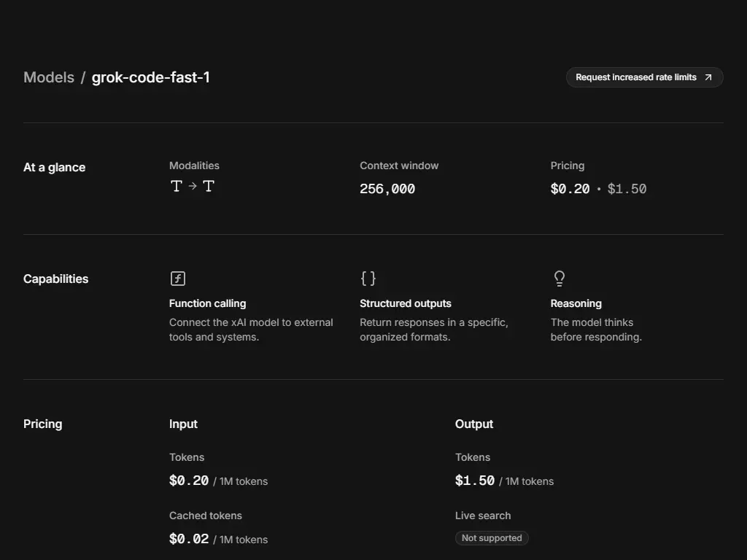Click the Reasoning title
The image size is (747, 560).
576,303
